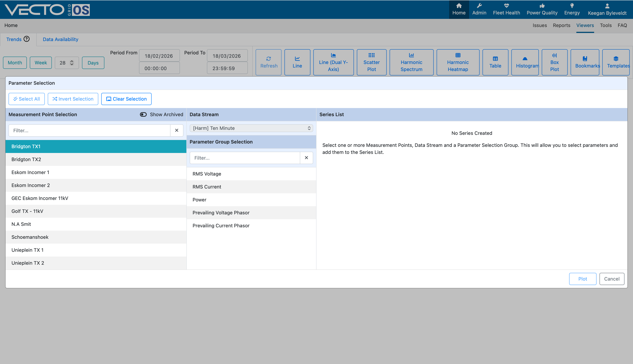
Task: Select Line (Dual Y-Axis) chart
Action: point(333,62)
